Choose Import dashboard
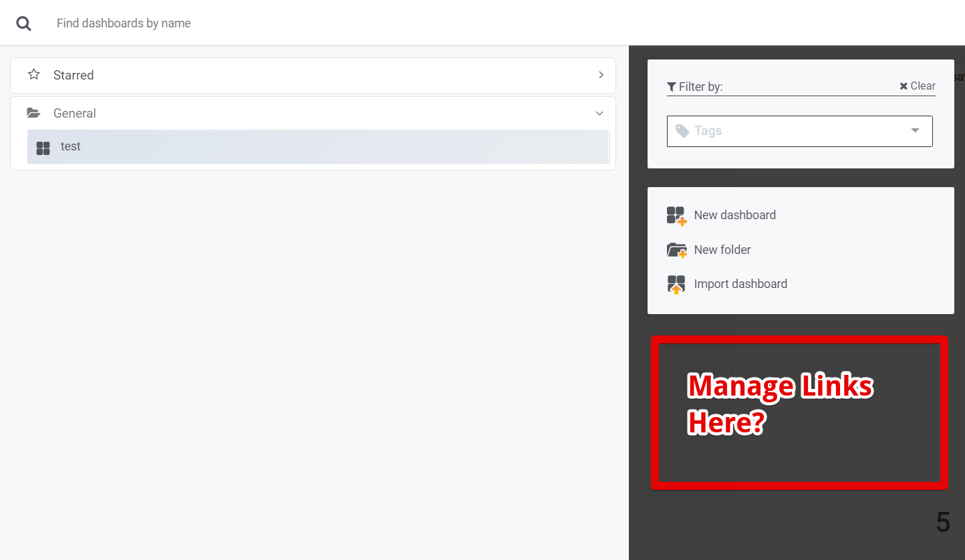 (x=740, y=284)
